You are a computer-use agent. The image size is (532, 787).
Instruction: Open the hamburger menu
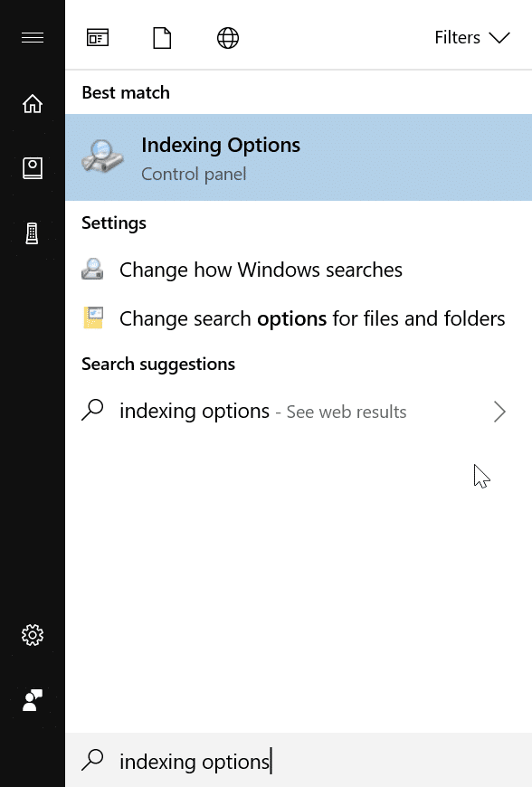point(33,37)
